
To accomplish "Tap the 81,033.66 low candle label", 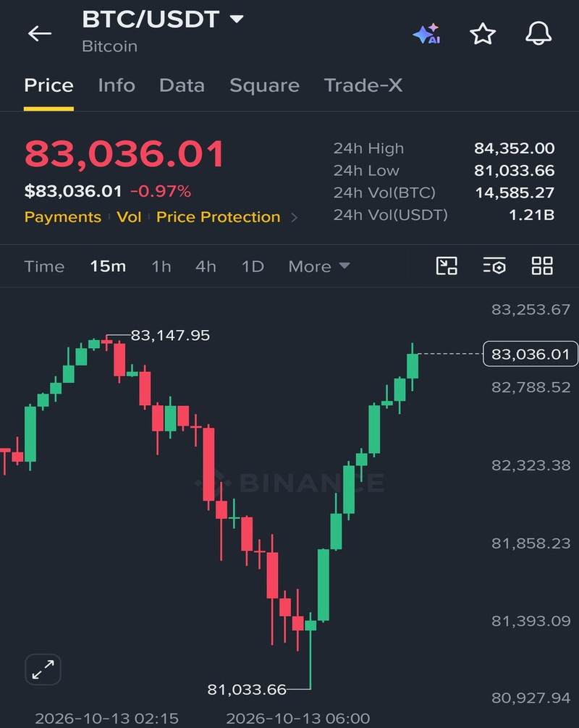I will [247, 690].
